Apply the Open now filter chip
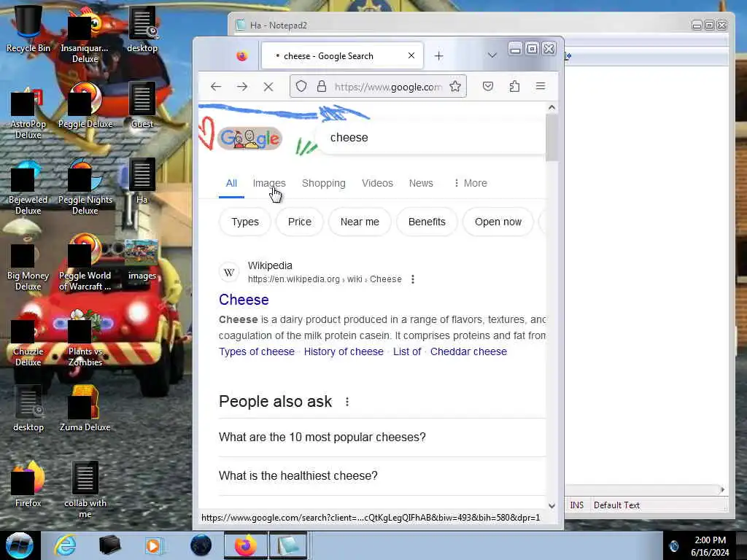747x560 pixels. [x=498, y=222]
